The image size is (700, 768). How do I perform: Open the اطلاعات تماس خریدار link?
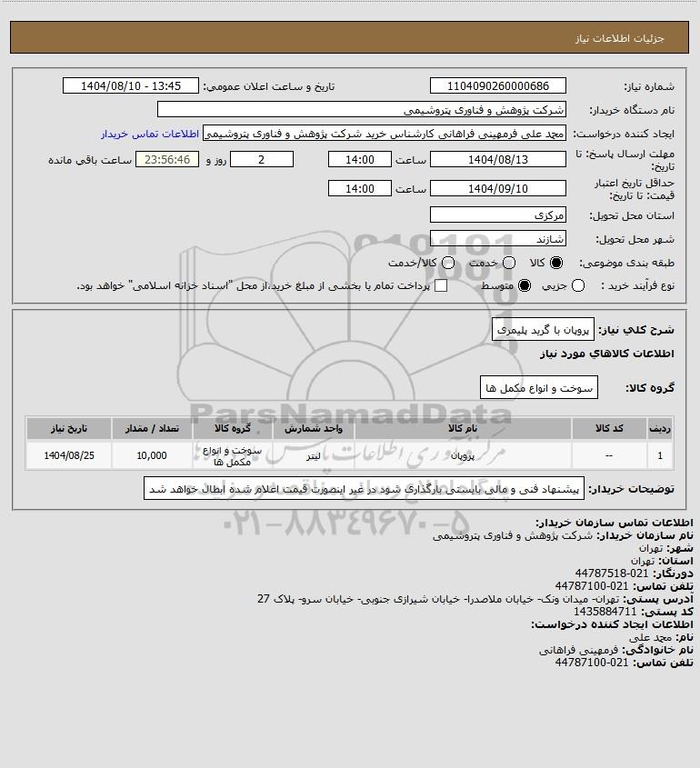pos(150,134)
